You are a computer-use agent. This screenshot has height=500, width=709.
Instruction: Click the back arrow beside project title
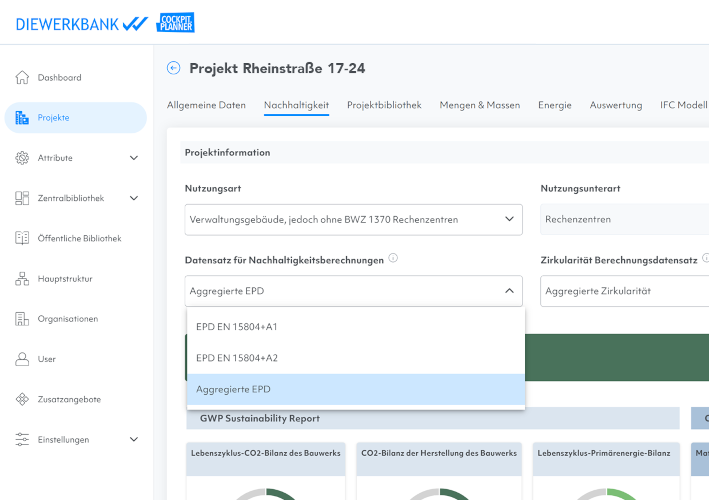click(174, 68)
